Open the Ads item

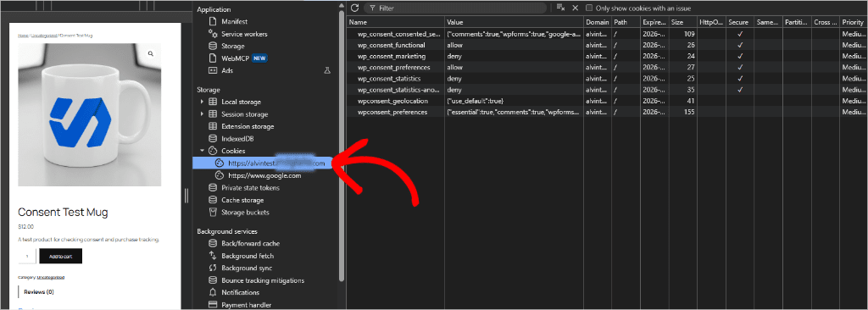click(x=227, y=70)
